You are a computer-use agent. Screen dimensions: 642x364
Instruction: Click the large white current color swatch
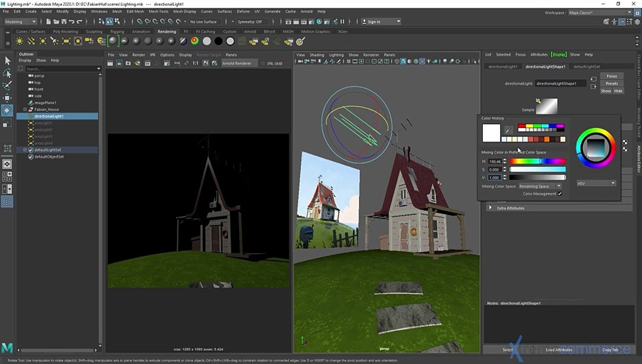[491, 133]
